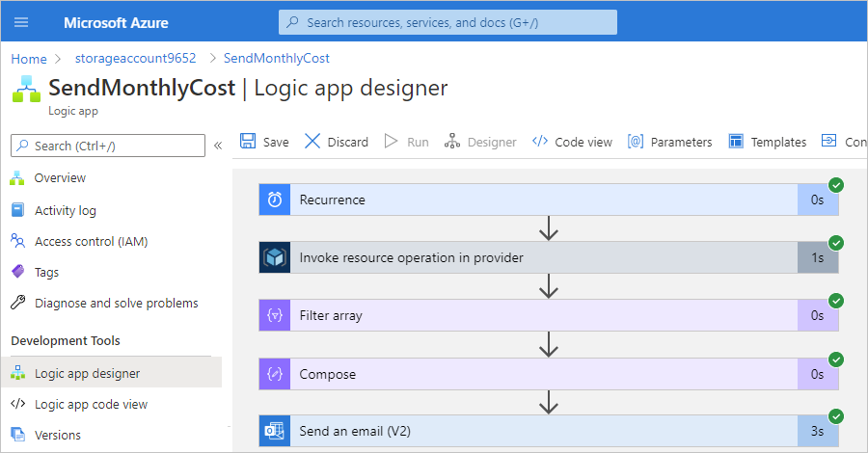Click the Search resources, services, and docs box
The height and width of the screenshot is (453, 868).
coord(448,22)
